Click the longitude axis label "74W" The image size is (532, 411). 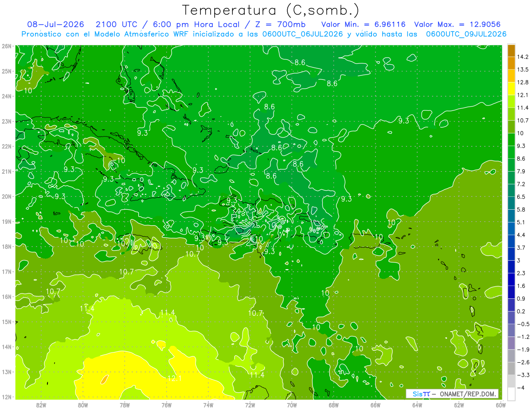208,404
